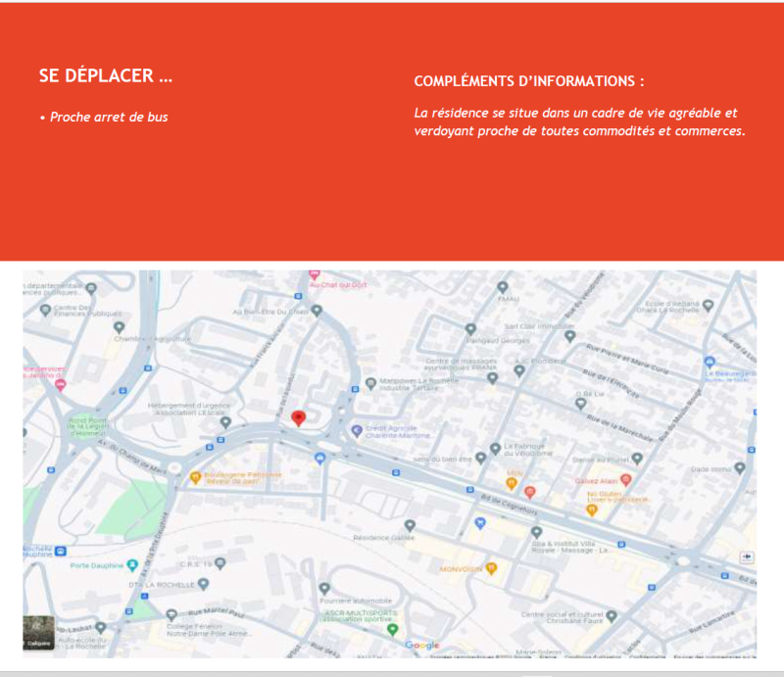Click the Galvez Alain red marker

click(625, 480)
